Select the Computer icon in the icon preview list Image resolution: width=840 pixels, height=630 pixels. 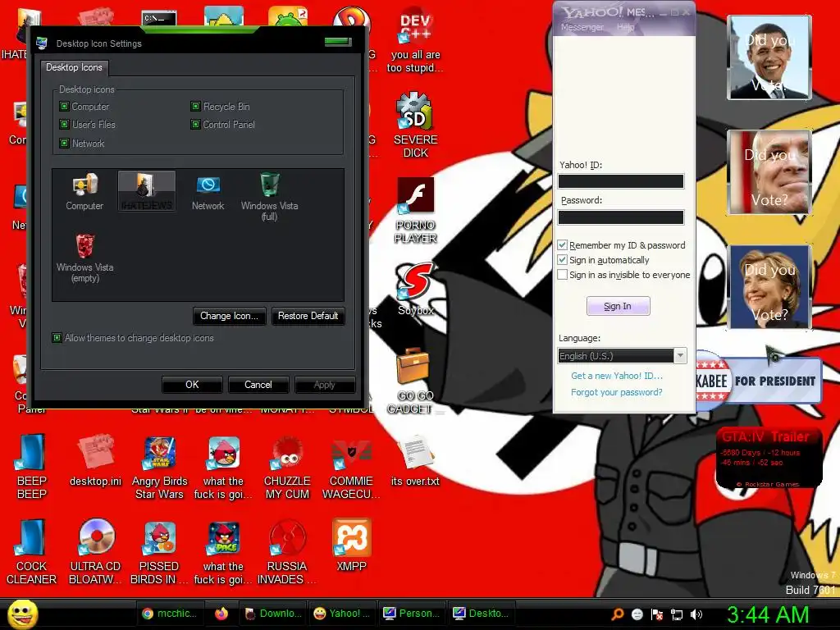(84, 192)
